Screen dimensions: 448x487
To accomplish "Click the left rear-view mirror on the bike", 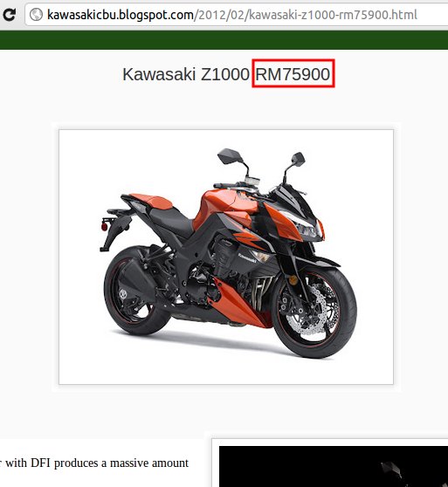I will pos(230,156).
